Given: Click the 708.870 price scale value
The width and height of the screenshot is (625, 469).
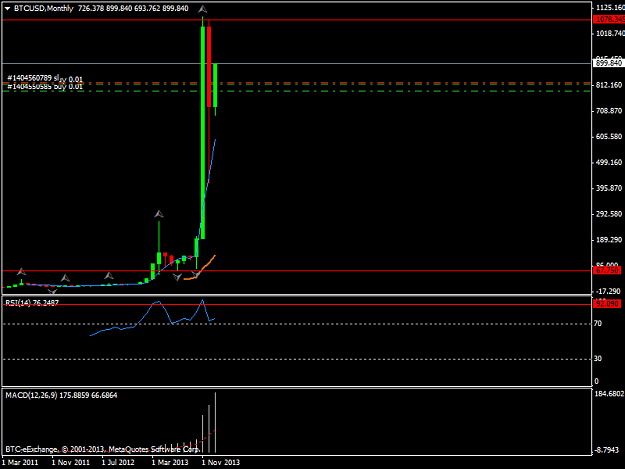Looking at the screenshot, I should 609,111.
